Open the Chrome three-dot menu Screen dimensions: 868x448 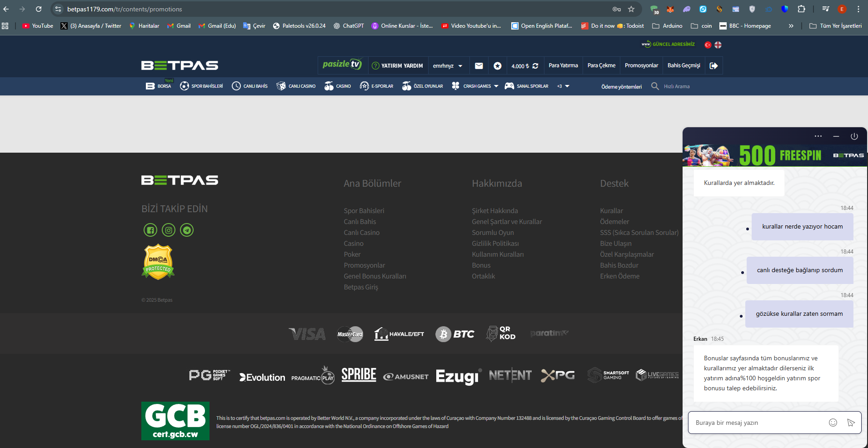pyautogui.click(x=858, y=9)
